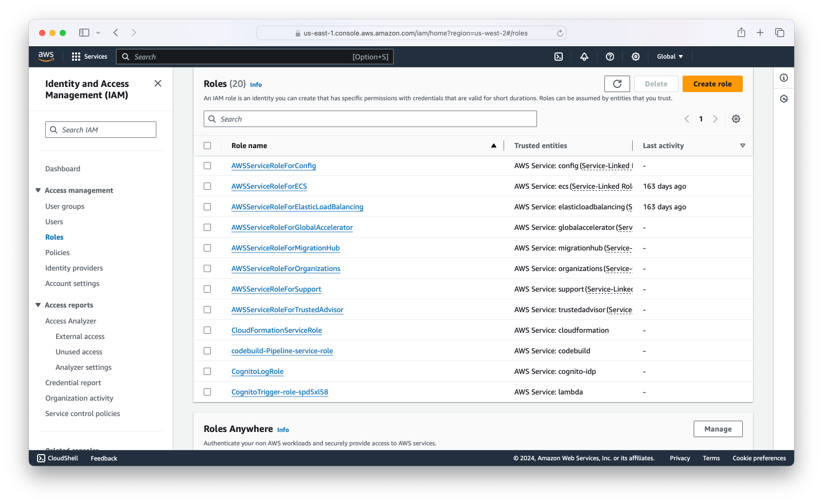
Task: Click the Safari address bar URL
Action: coord(416,33)
